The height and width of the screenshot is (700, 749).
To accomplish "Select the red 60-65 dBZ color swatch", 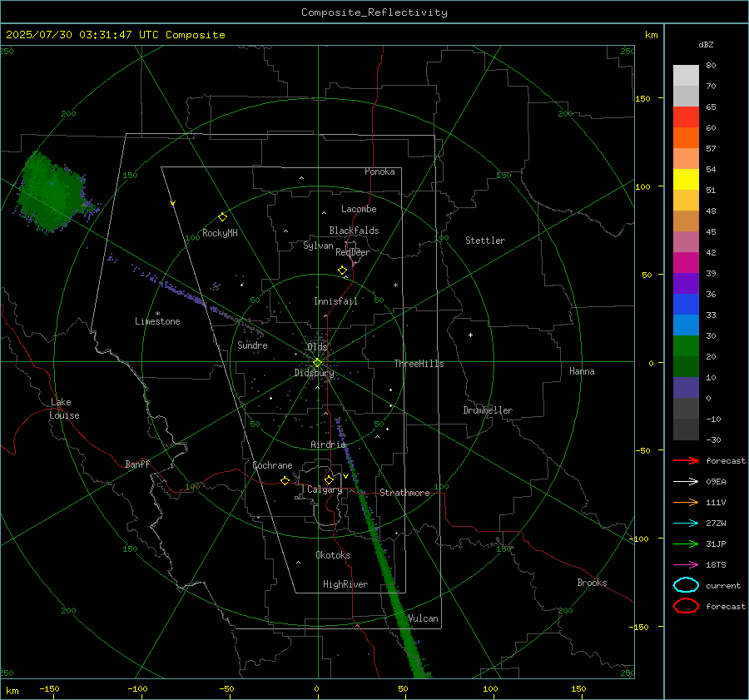I will tap(686, 117).
